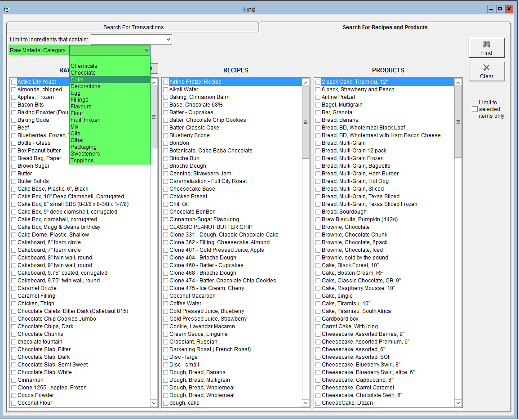Image resolution: width=519 pixels, height=420 pixels.
Task: Select Cocoa Powder in raw materials list
Action: coord(35,395)
